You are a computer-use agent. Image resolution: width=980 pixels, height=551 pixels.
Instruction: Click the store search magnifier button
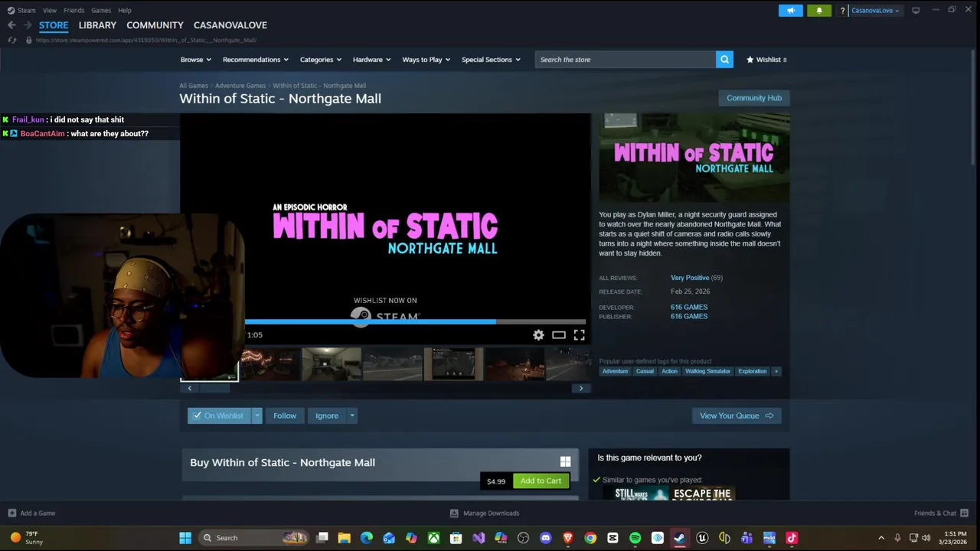[724, 60]
